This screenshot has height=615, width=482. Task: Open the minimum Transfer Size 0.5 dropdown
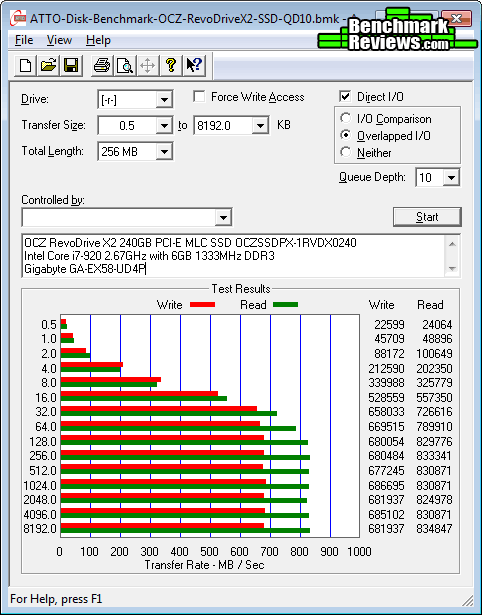pos(164,126)
